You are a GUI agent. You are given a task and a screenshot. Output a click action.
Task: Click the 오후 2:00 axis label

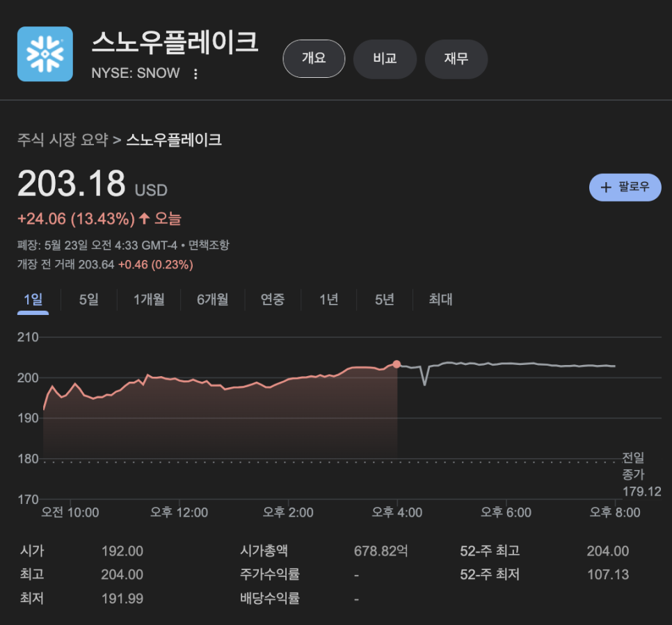(288, 512)
